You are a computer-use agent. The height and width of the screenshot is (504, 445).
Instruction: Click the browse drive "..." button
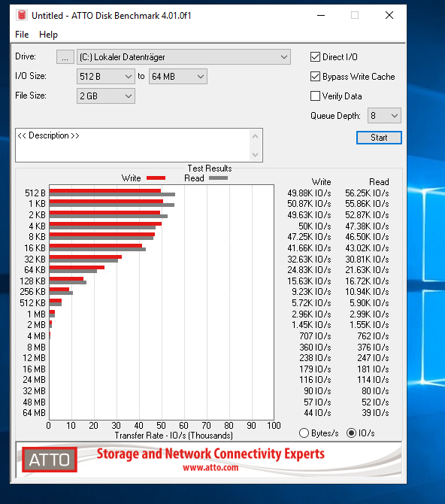pyautogui.click(x=65, y=57)
